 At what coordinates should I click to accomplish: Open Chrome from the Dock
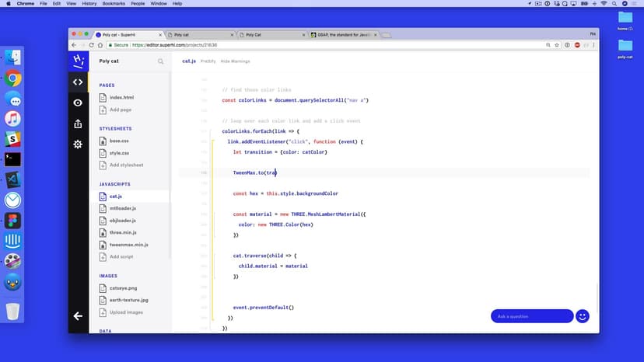tap(12, 78)
